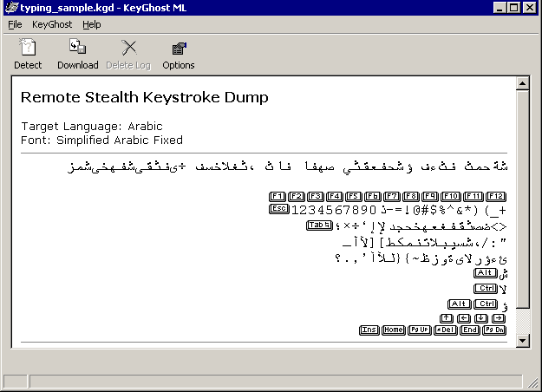Image resolution: width=542 pixels, height=392 pixels.
Task: Click the up arrow key glyph
Action: [447, 318]
